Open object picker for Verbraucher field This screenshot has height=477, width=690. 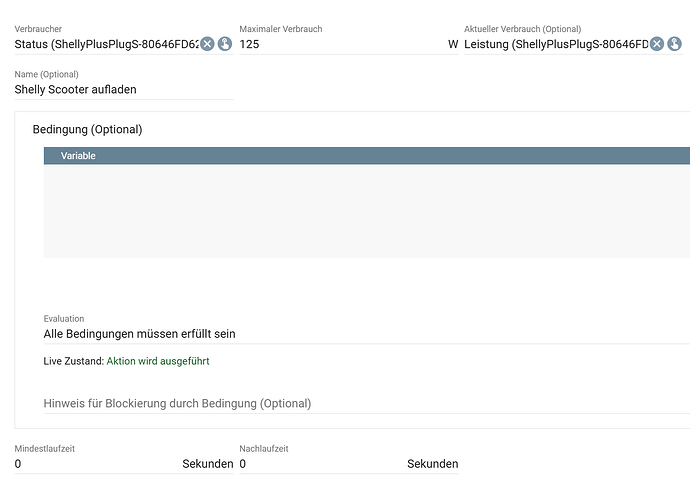pos(225,44)
